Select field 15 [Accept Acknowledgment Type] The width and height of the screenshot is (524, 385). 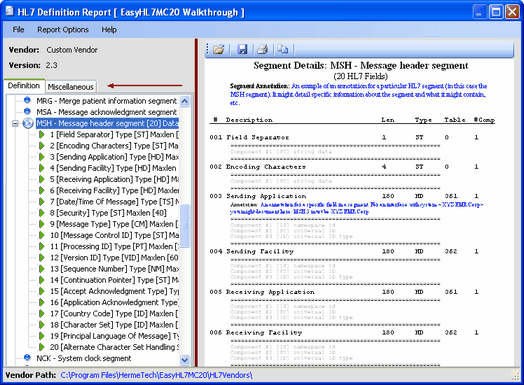click(114, 291)
